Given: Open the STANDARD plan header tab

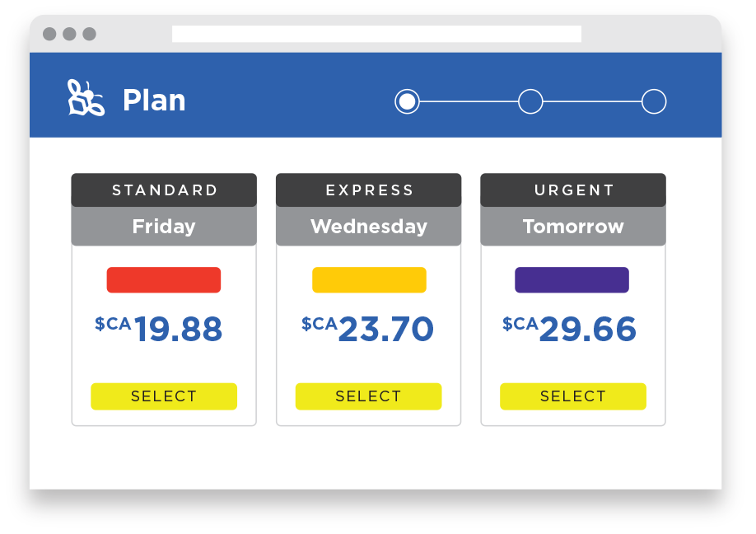Looking at the screenshot, I should 164,190.
